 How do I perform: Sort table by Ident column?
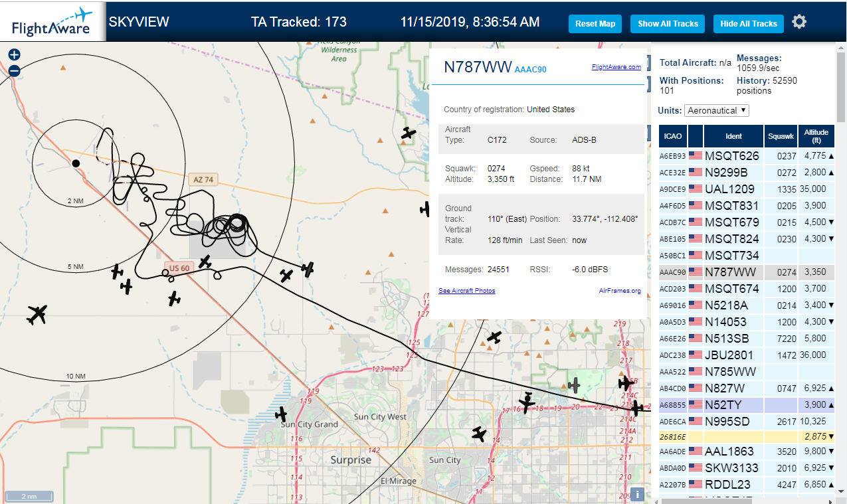[733, 136]
